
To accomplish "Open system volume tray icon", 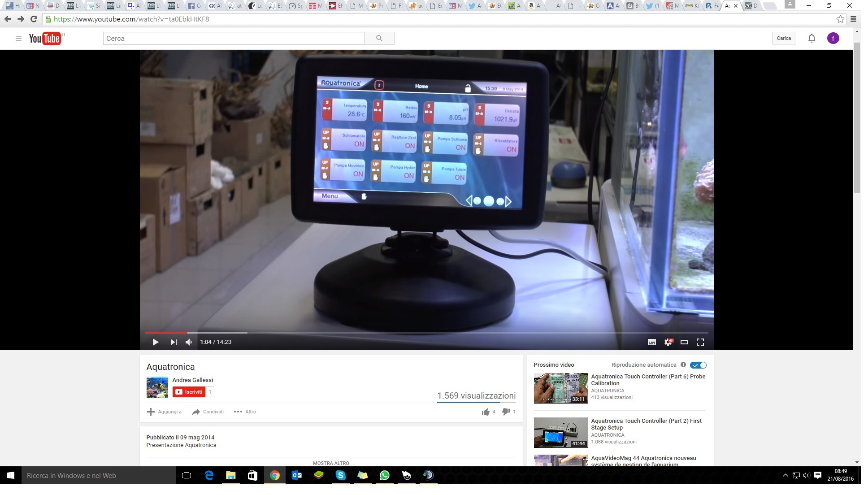I will 807,475.
